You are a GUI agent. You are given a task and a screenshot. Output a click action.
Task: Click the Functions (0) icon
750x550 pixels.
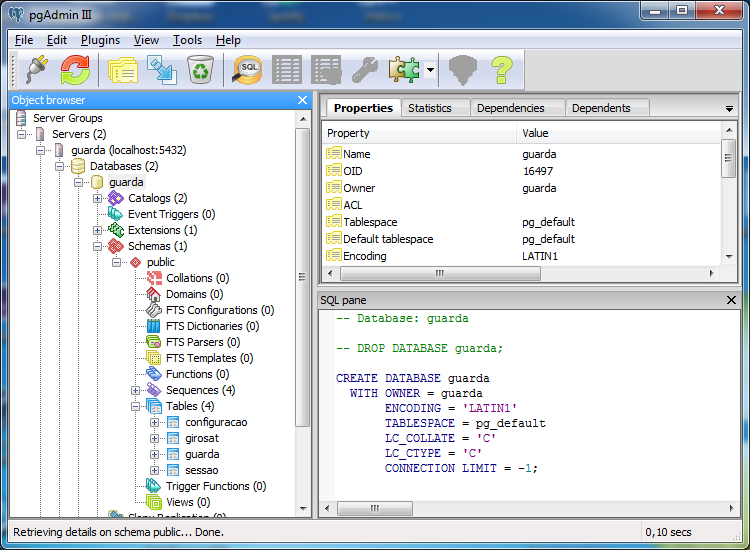click(154, 374)
